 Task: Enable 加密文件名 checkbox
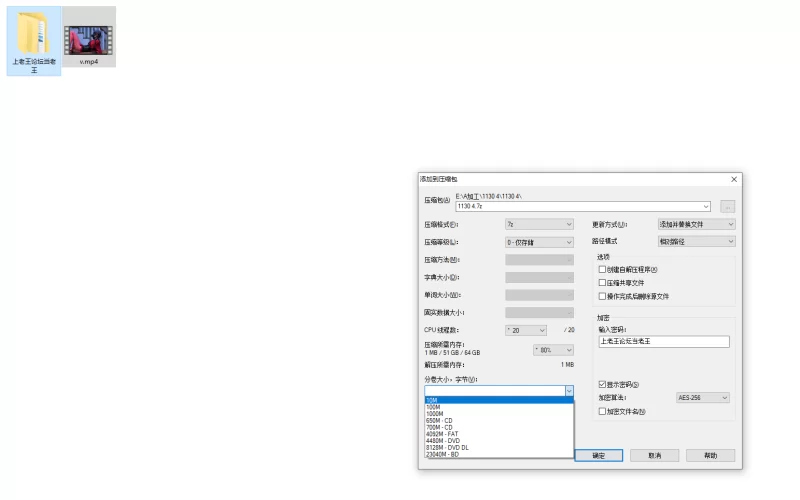click(x=602, y=411)
